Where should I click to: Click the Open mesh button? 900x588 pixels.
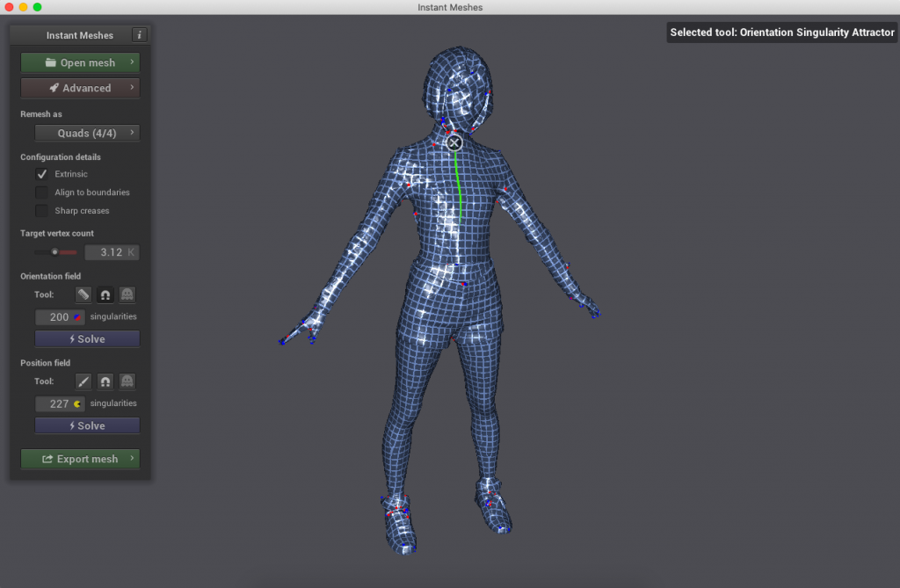coord(79,62)
